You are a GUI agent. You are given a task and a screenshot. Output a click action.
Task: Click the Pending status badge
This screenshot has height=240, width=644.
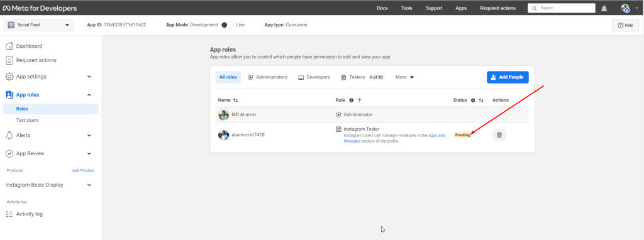tap(463, 135)
